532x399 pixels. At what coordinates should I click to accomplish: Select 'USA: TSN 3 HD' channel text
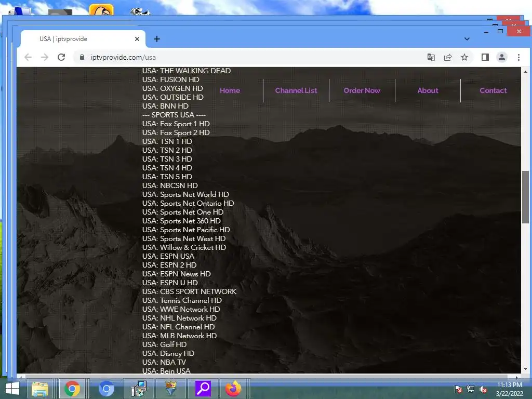click(167, 159)
